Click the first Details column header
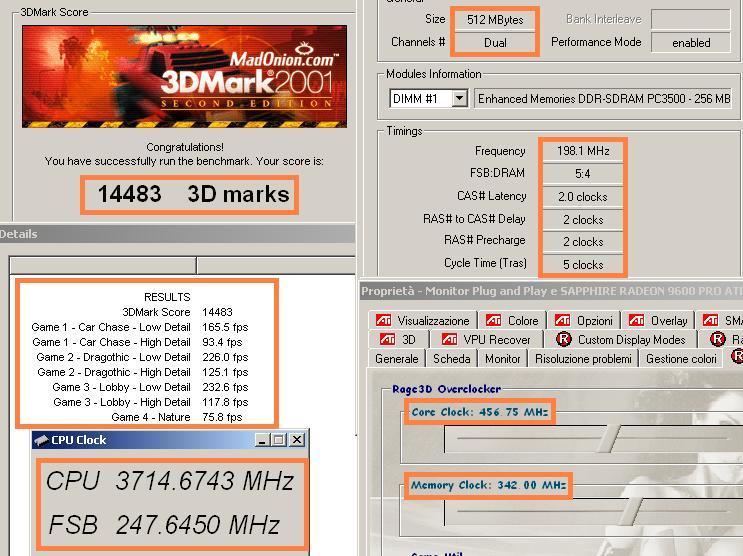Image resolution: width=743 pixels, height=556 pixels. point(103,265)
